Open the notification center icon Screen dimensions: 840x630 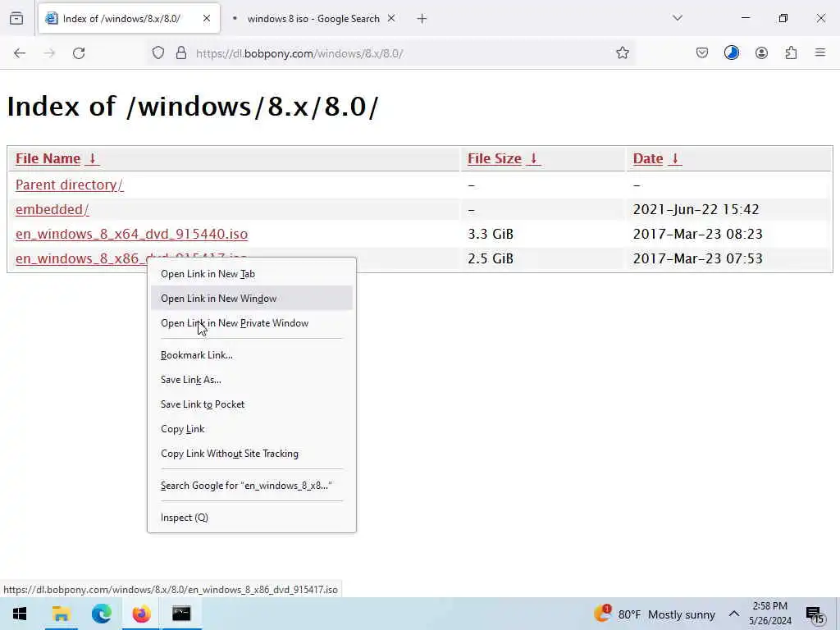point(815,614)
